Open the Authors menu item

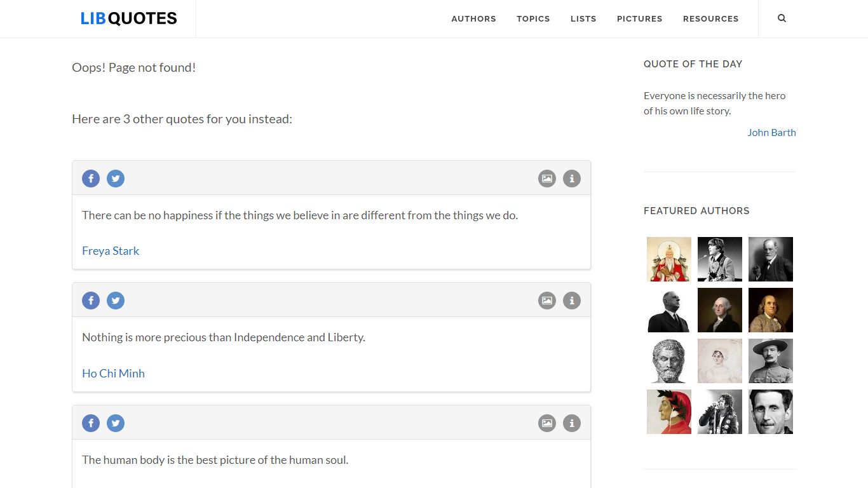tap(473, 19)
